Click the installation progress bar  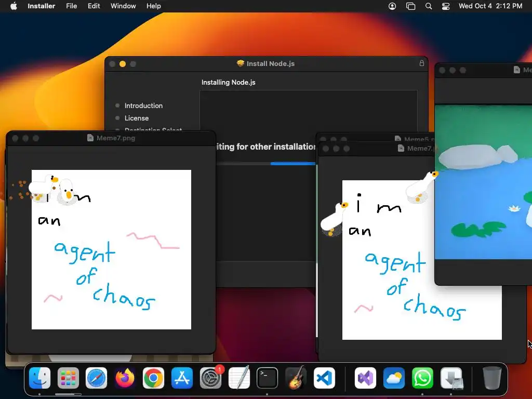pos(265,164)
